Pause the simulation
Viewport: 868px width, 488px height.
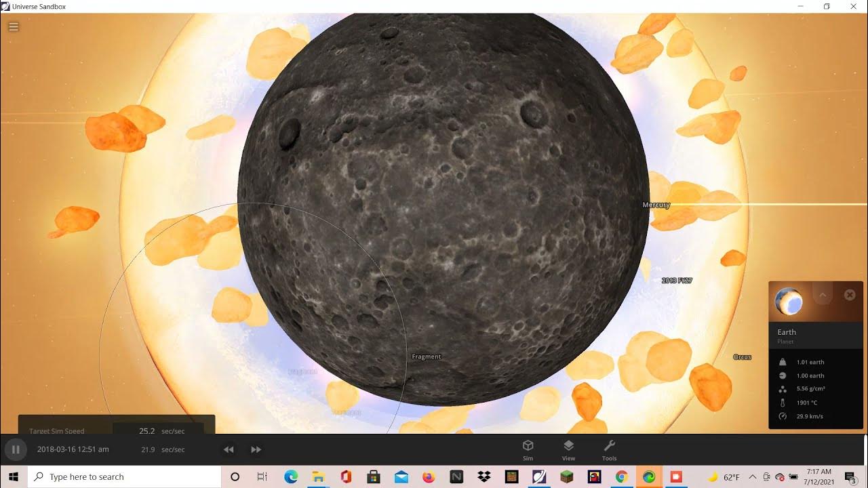point(15,449)
